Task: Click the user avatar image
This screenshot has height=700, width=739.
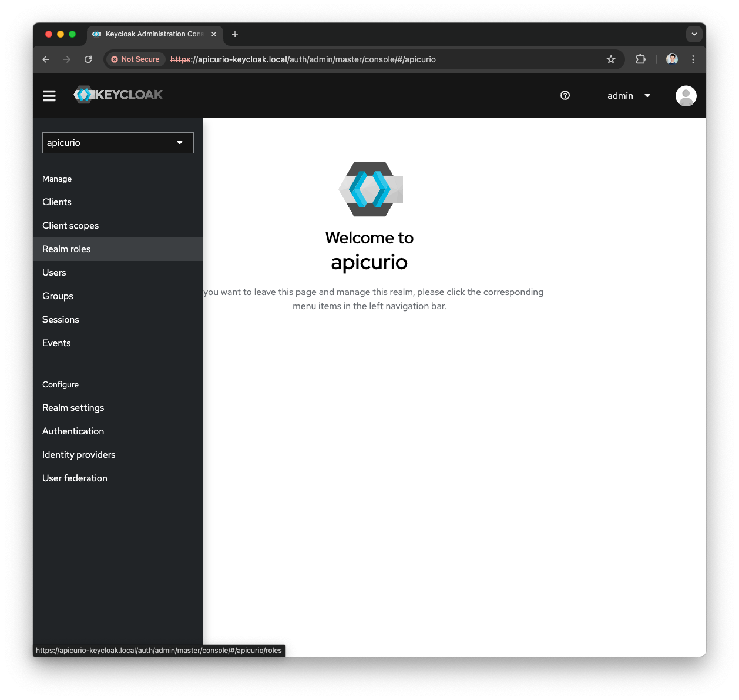Action: 686,96
